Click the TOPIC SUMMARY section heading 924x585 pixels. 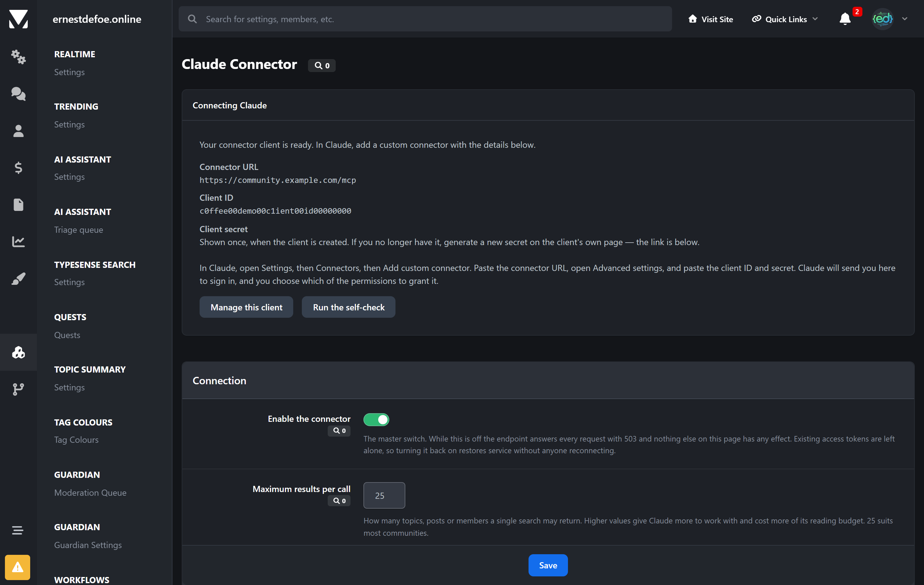[90, 369]
